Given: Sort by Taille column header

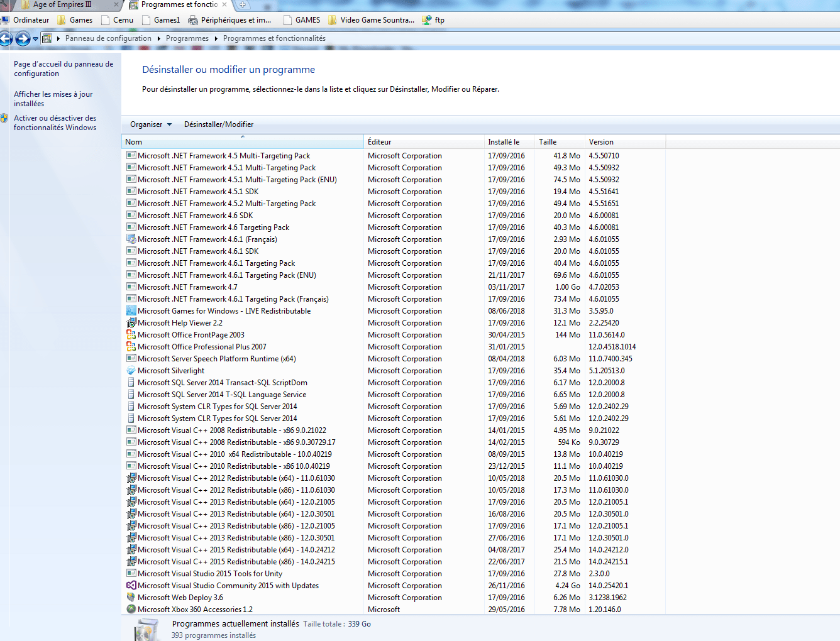Looking at the screenshot, I should tap(560, 142).
